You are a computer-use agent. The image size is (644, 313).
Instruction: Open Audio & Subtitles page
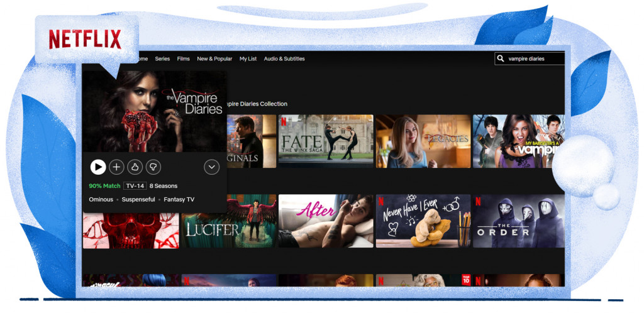pos(284,58)
